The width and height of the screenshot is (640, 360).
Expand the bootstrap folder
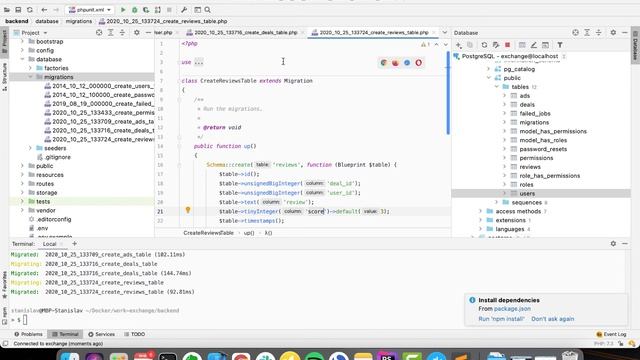coord(22,42)
